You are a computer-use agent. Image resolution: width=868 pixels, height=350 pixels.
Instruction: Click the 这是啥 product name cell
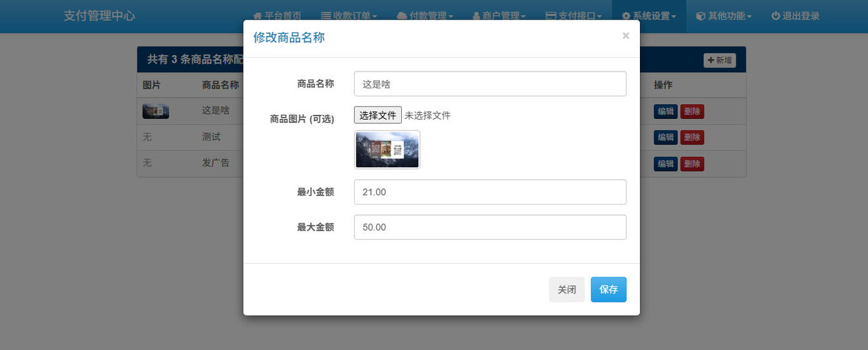tap(215, 110)
